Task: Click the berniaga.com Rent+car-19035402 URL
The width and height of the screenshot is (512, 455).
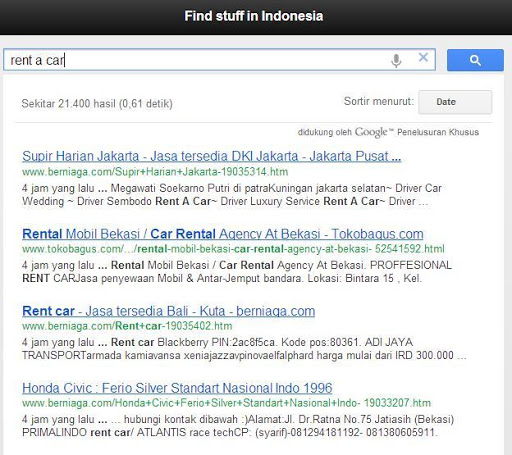Action: click(127, 326)
